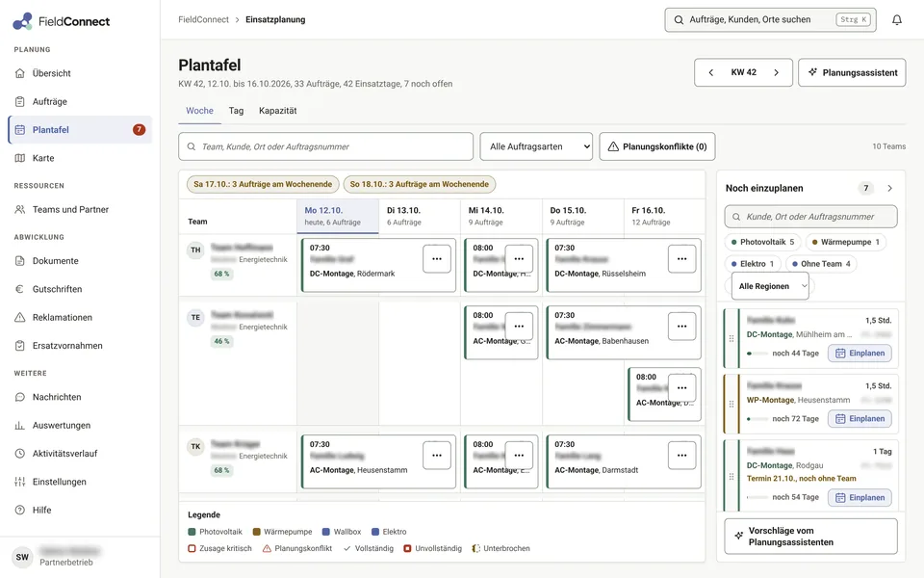The height and width of the screenshot is (578, 924).
Task: Open the notifications bell
Action: point(896,19)
